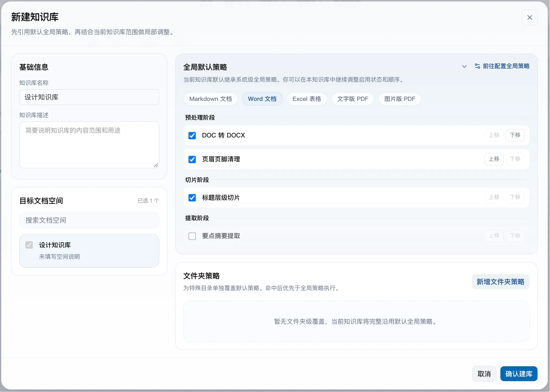Enable the 要点摘要提取 checkbox

tap(192, 236)
